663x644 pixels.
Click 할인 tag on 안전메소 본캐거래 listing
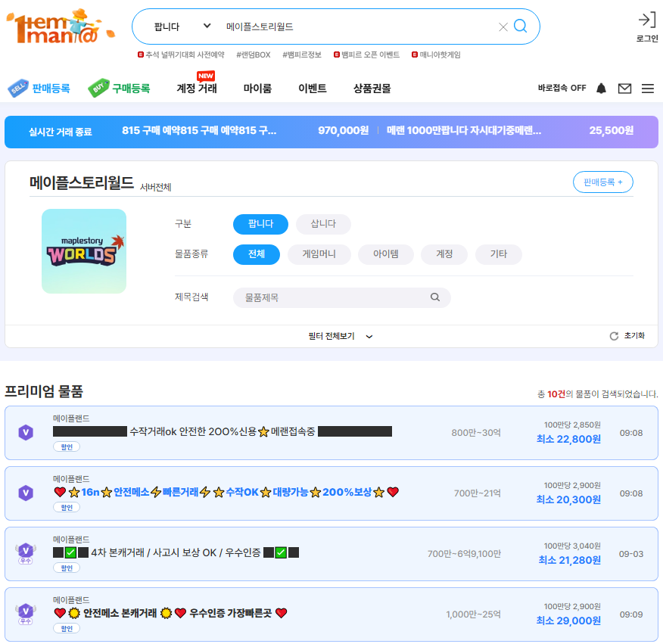(67, 628)
